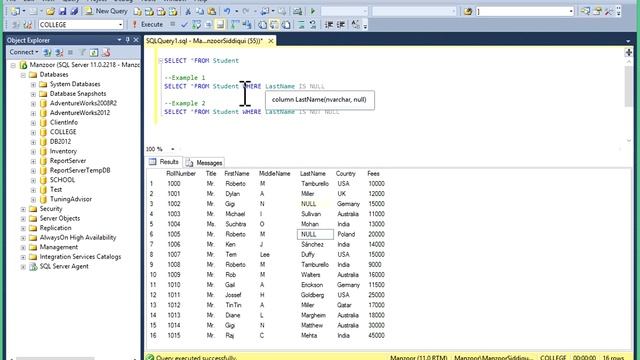Open the COLLEGE database dropdown

(x=120, y=25)
